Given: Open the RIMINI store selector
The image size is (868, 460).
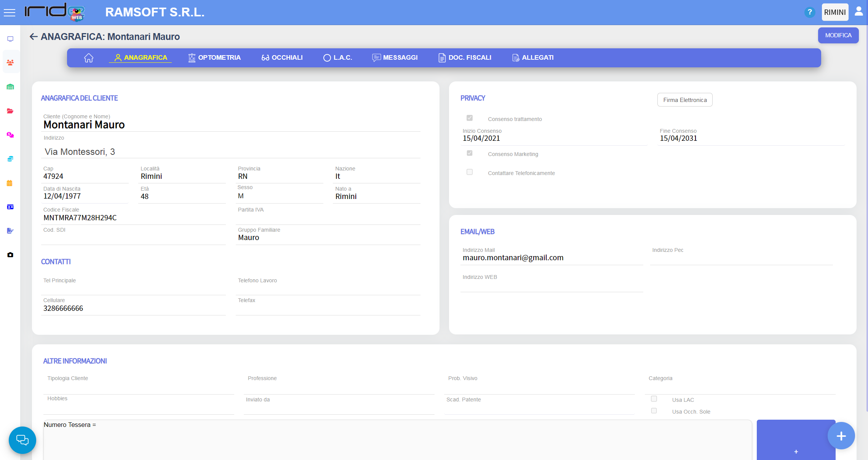Looking at the screenshot, I should click(x=834, y=12).
